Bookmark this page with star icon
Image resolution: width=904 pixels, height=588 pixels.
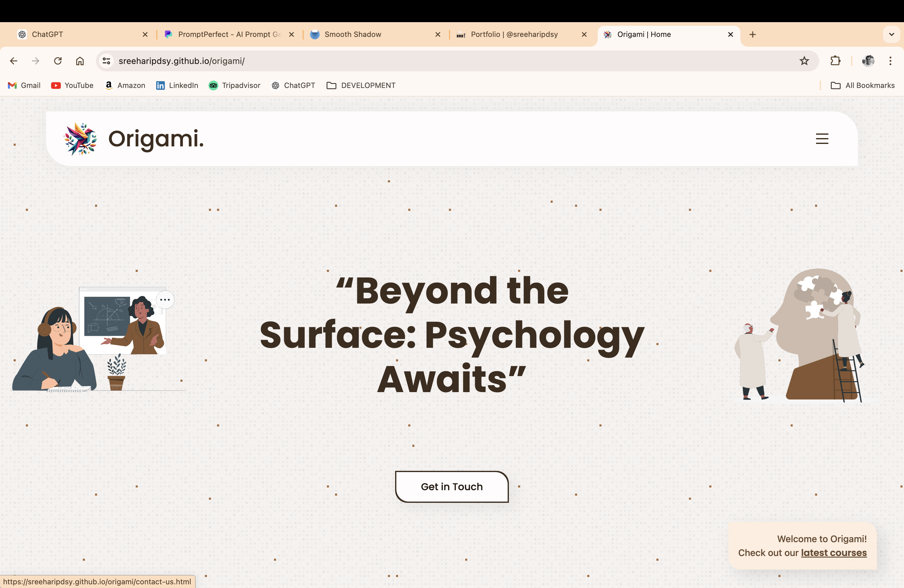click(x=804, y=61)
